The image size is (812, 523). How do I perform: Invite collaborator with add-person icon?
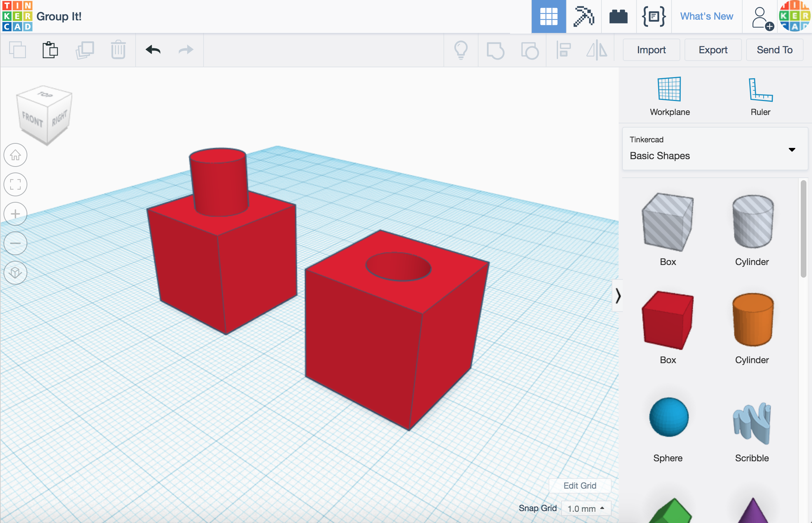(762, 18)
